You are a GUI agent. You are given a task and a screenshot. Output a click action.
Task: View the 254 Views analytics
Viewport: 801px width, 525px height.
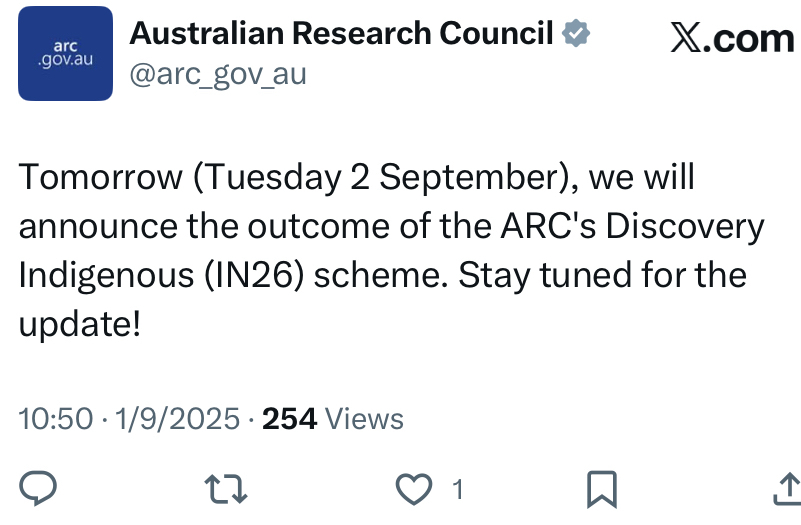(x=333, y=418)
